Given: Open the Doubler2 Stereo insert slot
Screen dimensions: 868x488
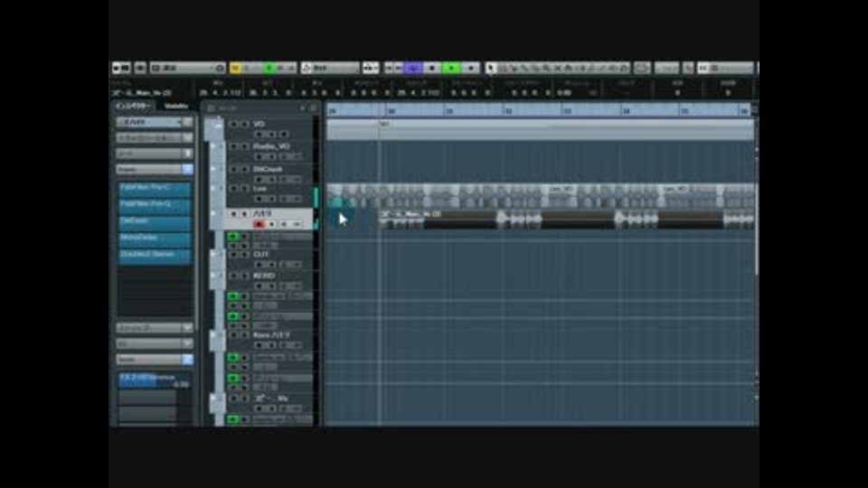Looking at the screenshot, I should (155, 256).
